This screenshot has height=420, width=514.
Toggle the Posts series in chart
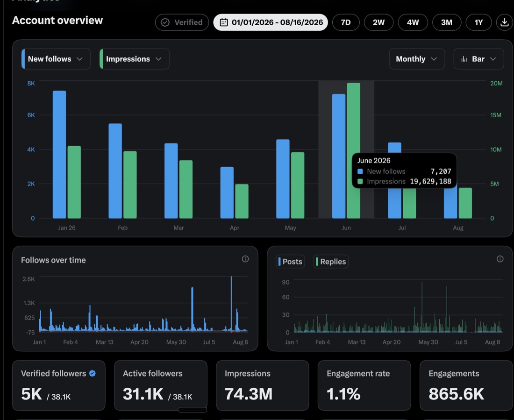tap(291, 262)
